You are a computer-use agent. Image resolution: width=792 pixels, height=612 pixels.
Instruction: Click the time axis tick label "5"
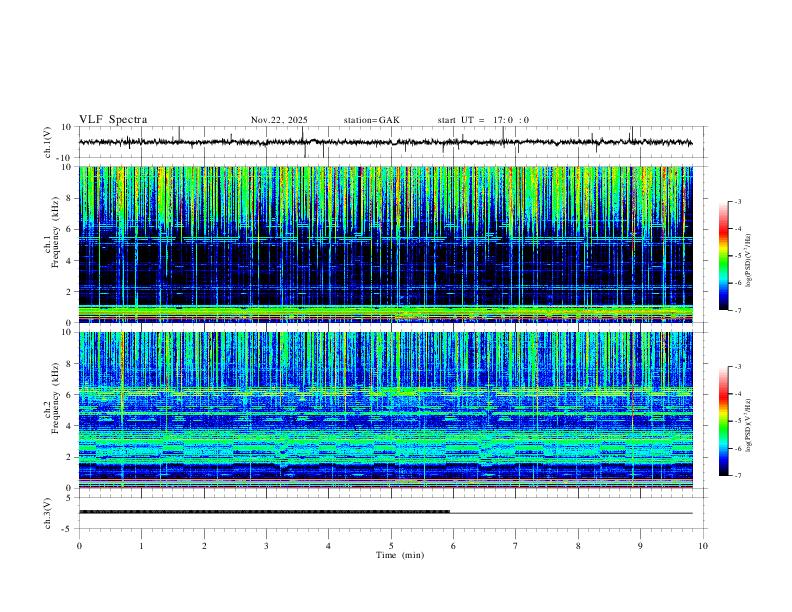pos(391,546)
